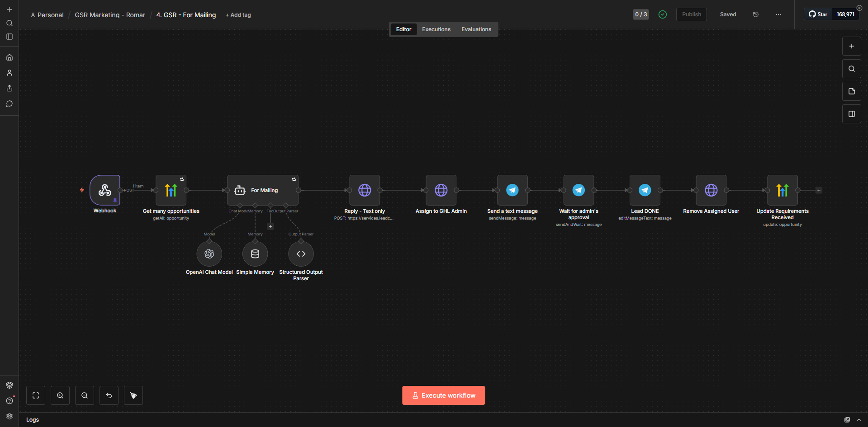Add a tag to workflow
868x427 pixels.
238,15
